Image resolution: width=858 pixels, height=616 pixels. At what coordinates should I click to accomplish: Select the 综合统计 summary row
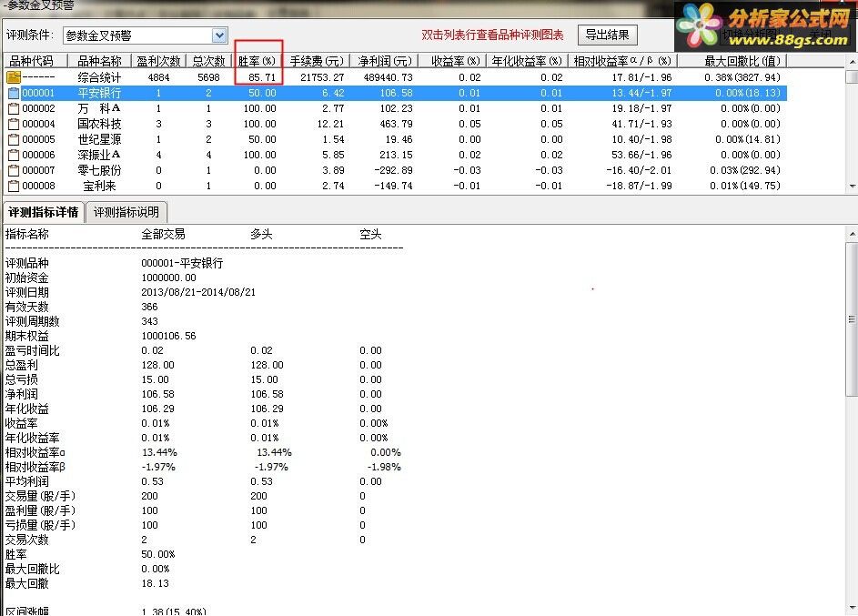coord(396,77)
